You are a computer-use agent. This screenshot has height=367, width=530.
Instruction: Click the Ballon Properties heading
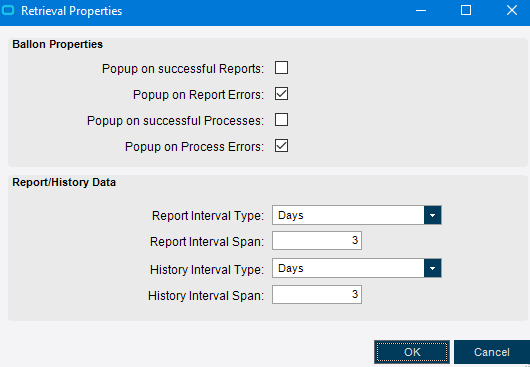click(57, 44)
